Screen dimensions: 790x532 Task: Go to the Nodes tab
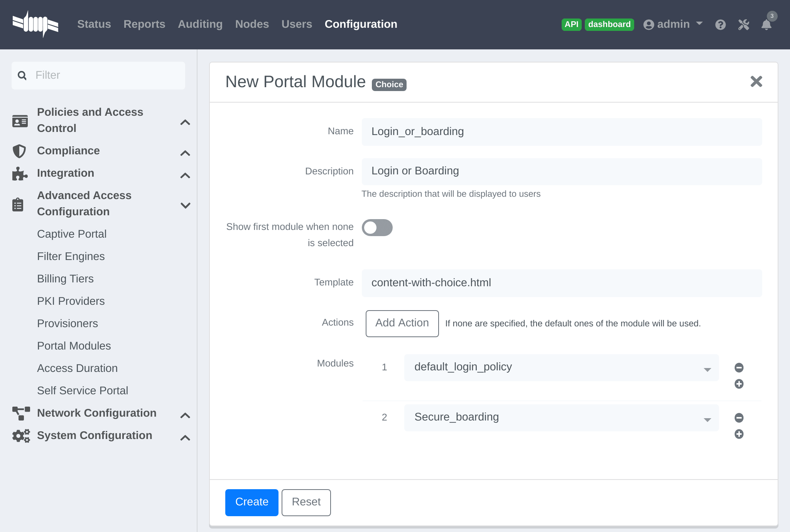click(x=252, y=24)
